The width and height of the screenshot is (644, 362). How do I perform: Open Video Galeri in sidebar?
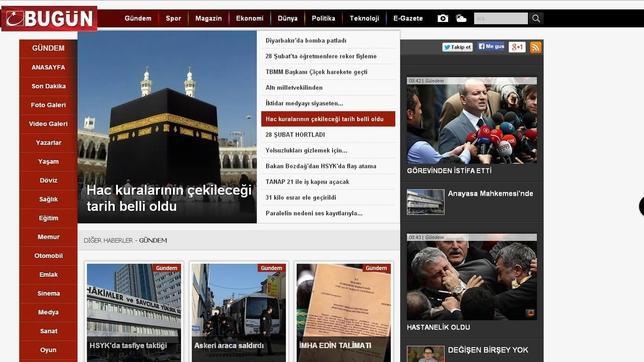[x=48, y=124]
